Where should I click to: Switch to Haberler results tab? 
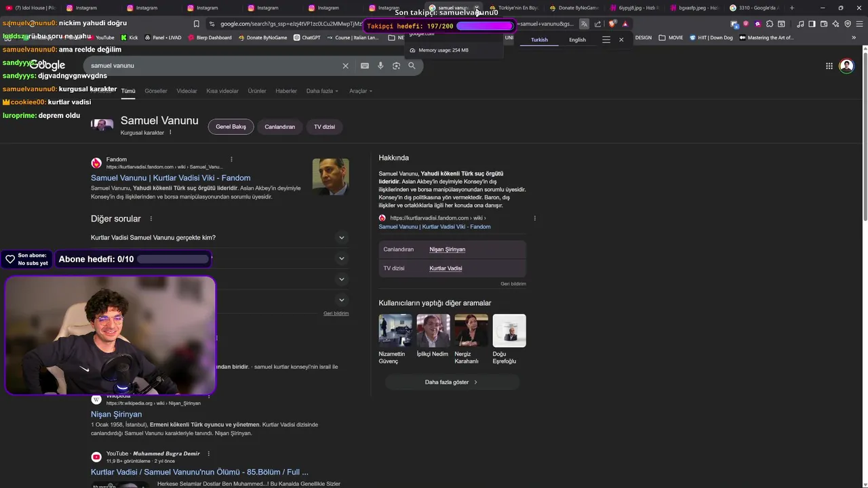pyautogui.click(x=286, y=91)
